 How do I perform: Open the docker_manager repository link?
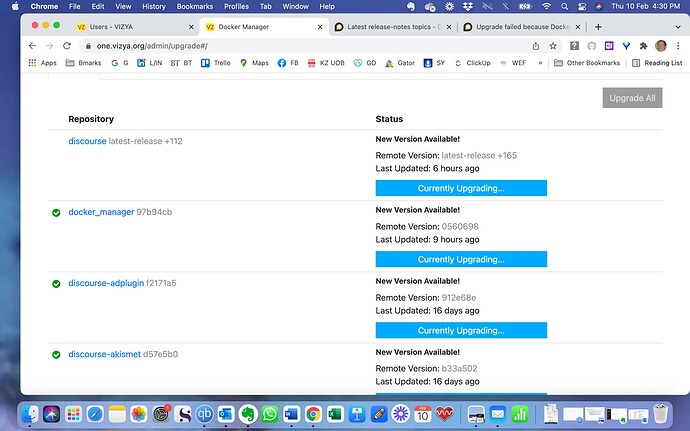(101, 212)
